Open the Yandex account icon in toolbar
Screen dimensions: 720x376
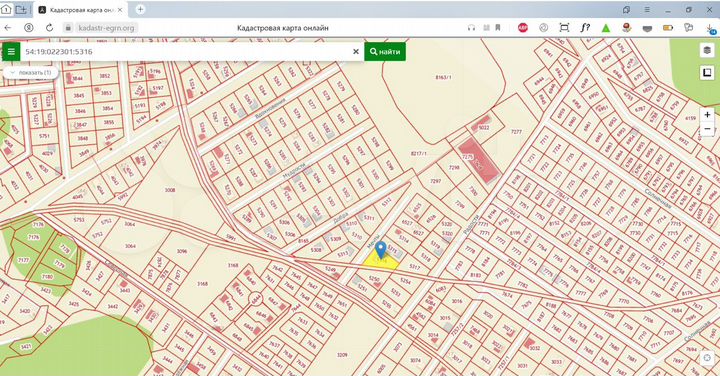coord(28,28)
